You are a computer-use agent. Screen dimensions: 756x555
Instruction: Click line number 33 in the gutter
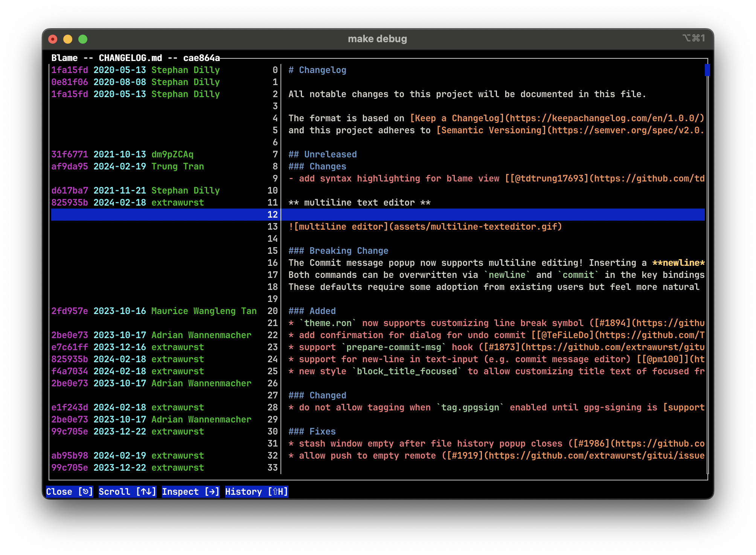[273, 468]
